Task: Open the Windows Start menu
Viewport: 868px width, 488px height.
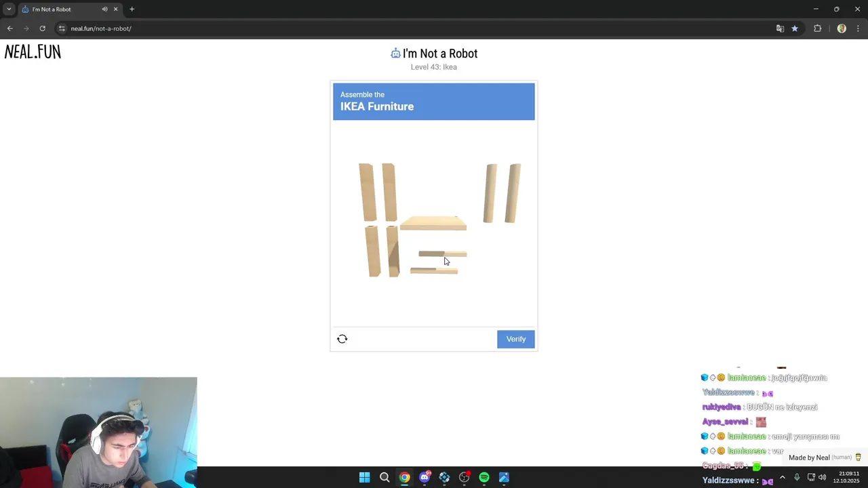Action: tap(364, 477)
